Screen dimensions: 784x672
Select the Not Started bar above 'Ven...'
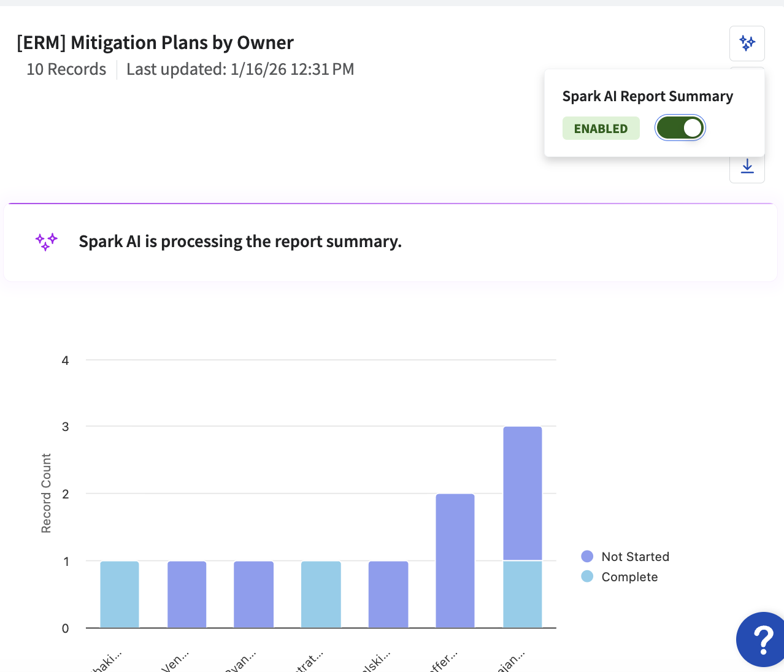point(186,594)
